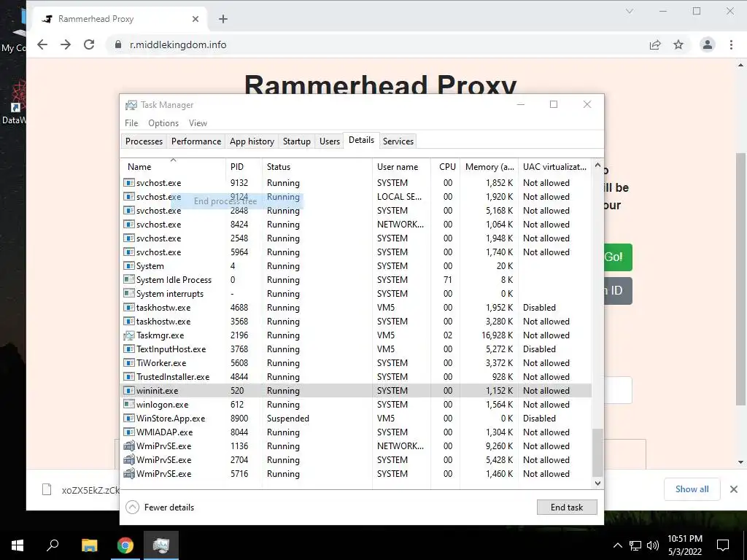This screenshot has width=747, height=560.
Task: Close the Chrome downloads bar
Action: click(x=734, y=489)
